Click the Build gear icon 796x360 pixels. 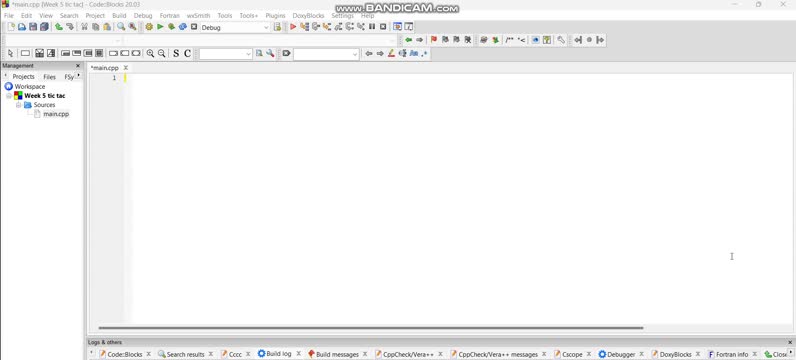coord(149,27)
